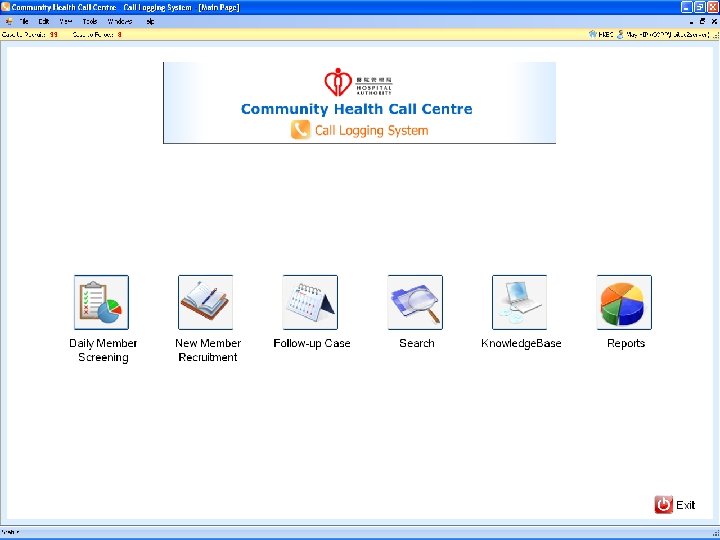Open the Search magnifier icon
The image size is (720, 540).
pyautogui.click(x=415, y=302)
